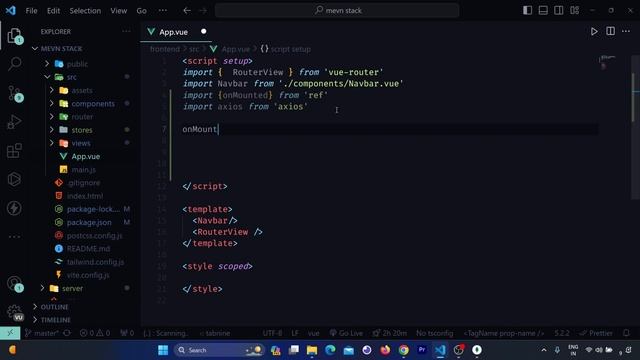Open tailwind.config.js in the Explorer
The image size is (640, 360).
coord(95,262)
